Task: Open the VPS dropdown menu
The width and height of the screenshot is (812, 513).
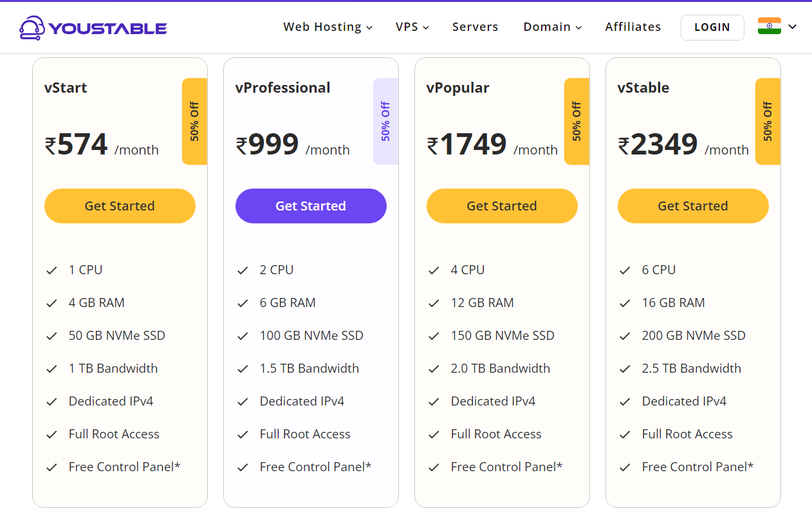Action: point(412,27)
